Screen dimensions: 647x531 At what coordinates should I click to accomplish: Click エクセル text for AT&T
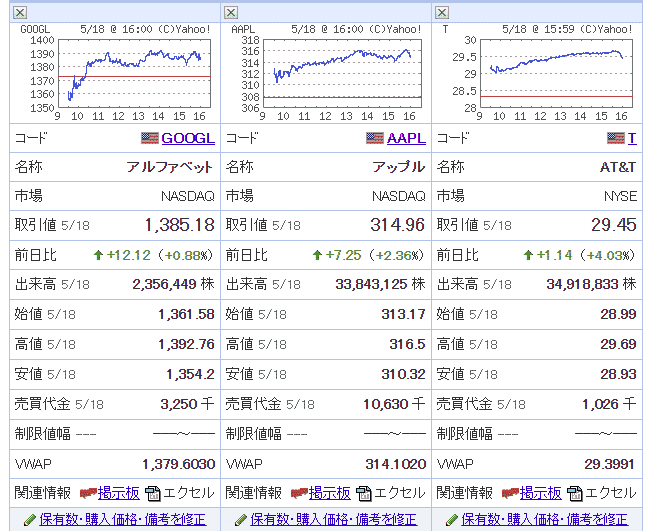pos(611,493)
